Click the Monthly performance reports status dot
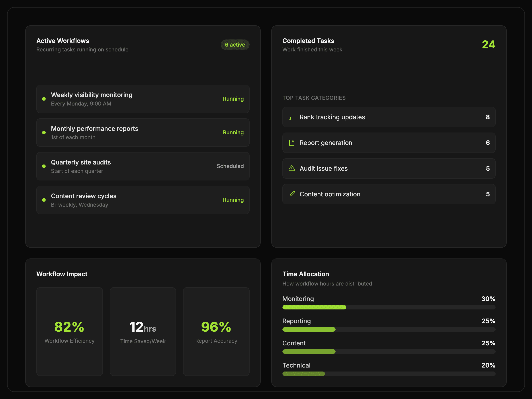The width and height of the screenshot is (532, 399). (44, 133)
